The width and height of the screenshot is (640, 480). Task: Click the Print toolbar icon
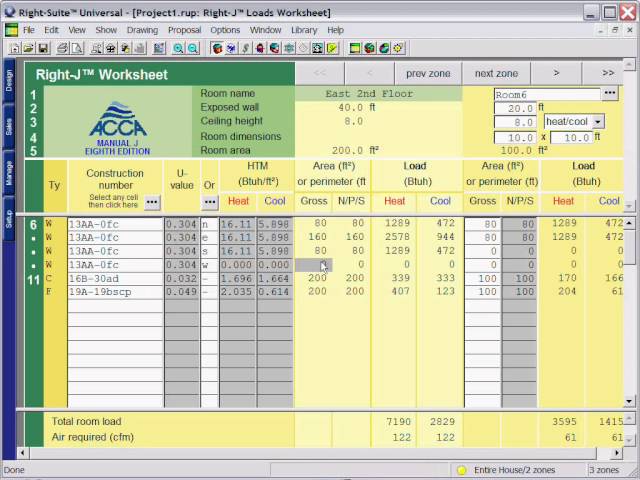click(x=62, y=48)
